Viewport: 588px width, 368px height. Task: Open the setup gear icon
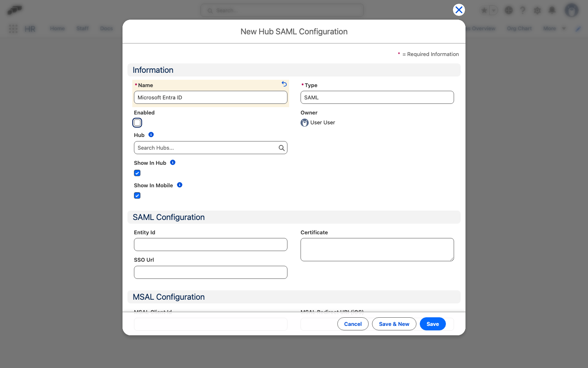click(x=537, y=10)
